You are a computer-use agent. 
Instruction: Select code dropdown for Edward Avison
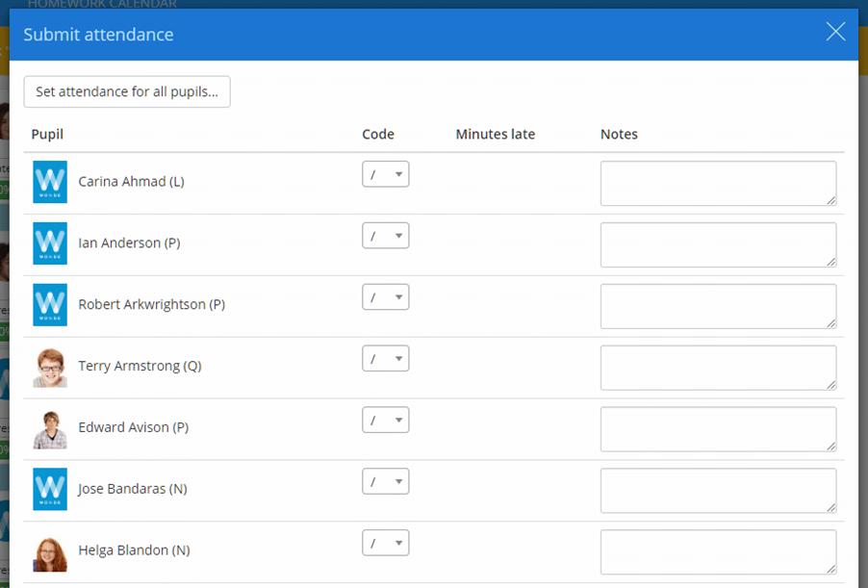click(x=386, y=421)
